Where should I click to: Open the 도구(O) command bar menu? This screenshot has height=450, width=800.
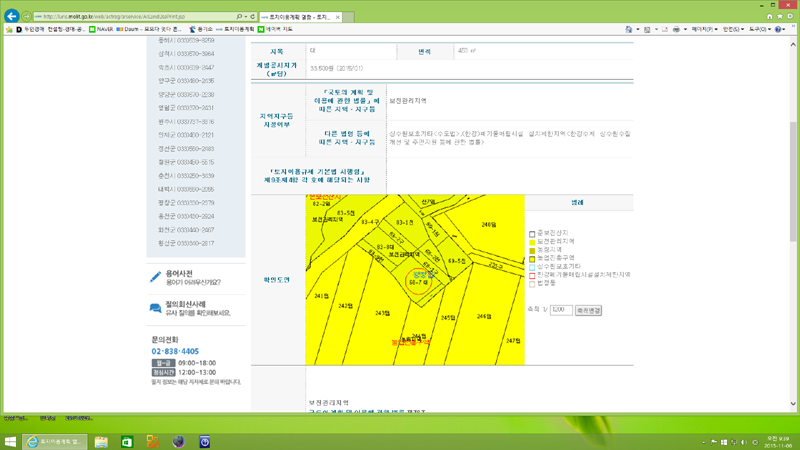[760, 30]
